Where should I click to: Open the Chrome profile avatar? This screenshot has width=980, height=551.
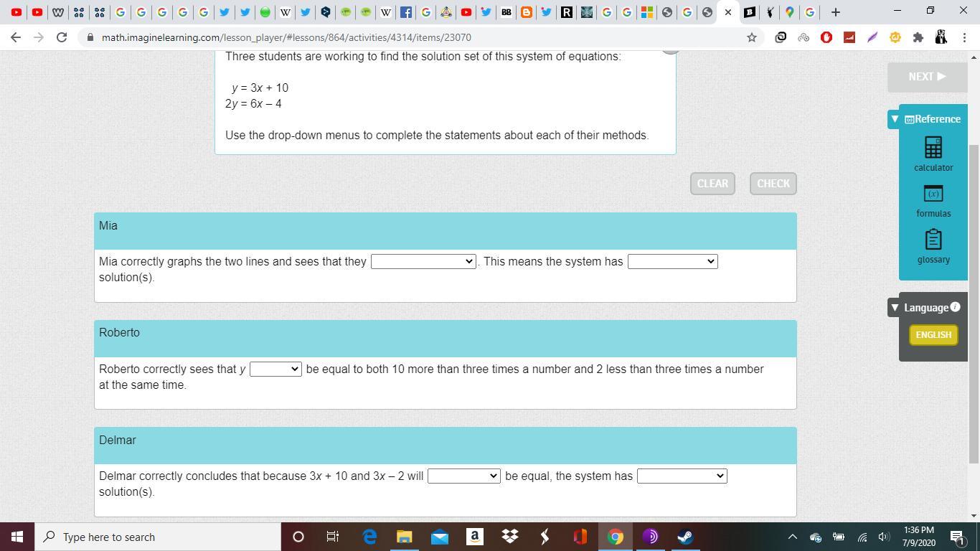941,37
